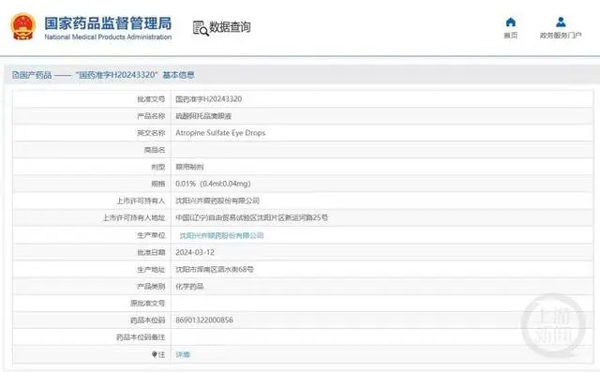
Task: Open the 政务服务门户 label
Action: tap(561, 35)
